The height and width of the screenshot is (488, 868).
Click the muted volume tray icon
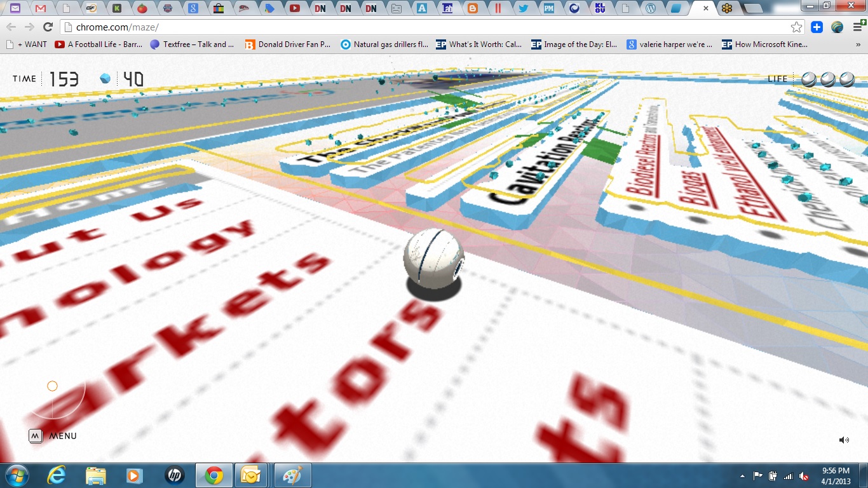[x=804, y=475]
